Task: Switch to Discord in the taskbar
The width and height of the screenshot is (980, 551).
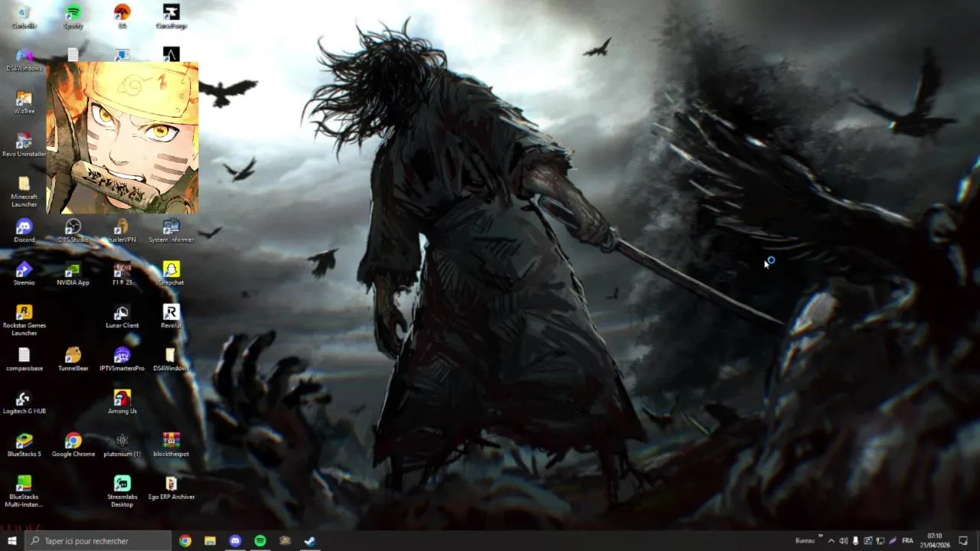Action: pyautogui.click(x=235, y=541)
